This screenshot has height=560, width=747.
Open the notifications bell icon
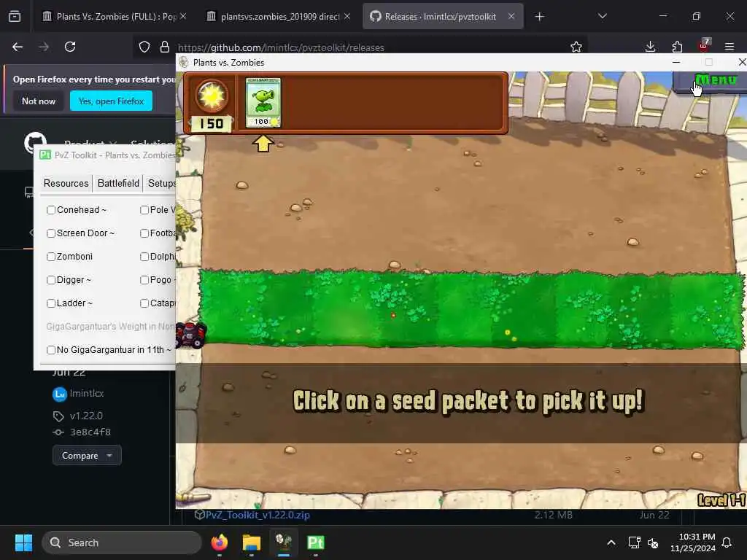(x=727, y=542)
